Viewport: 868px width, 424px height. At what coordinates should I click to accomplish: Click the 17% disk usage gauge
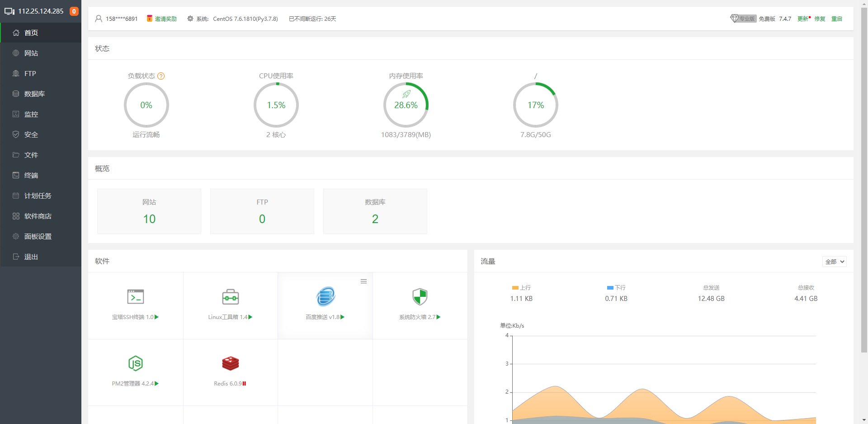pyautogui.click(x=536, y=105)
